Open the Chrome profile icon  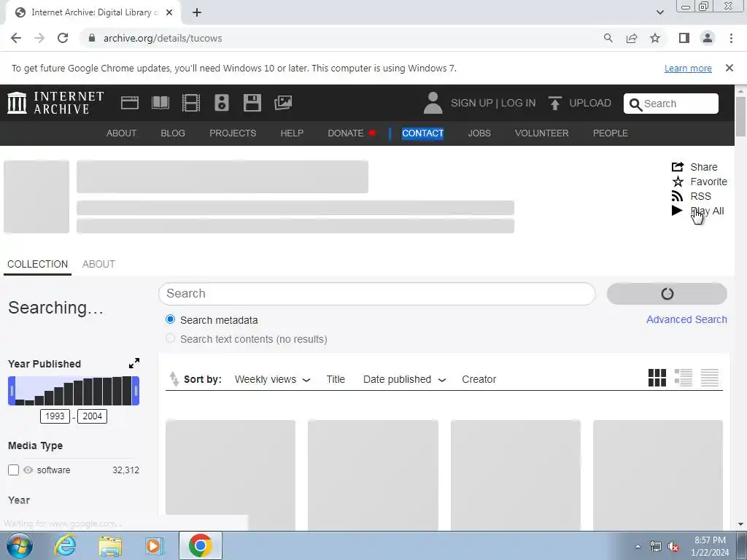708,38
